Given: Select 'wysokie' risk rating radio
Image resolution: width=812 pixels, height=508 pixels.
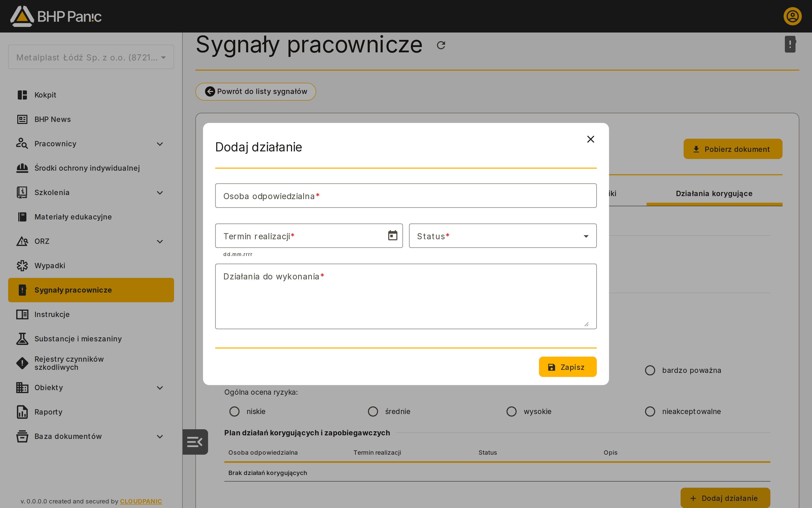Looking at the screenshot, I should click(x=511, y=411).
